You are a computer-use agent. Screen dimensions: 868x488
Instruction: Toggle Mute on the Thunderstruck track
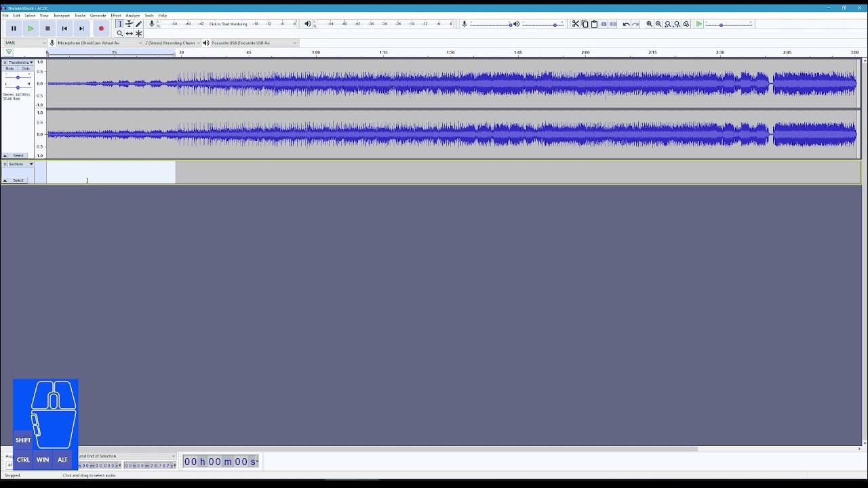coord(10,68)
